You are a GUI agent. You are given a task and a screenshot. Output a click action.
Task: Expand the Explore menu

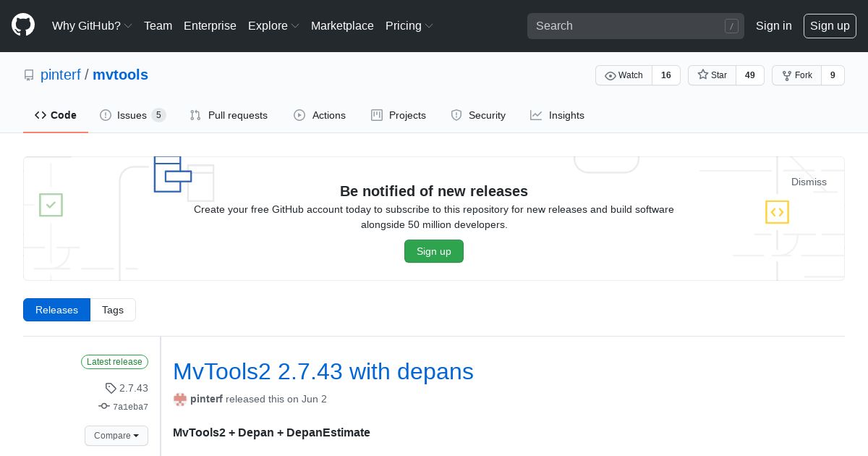coord(273,25)
